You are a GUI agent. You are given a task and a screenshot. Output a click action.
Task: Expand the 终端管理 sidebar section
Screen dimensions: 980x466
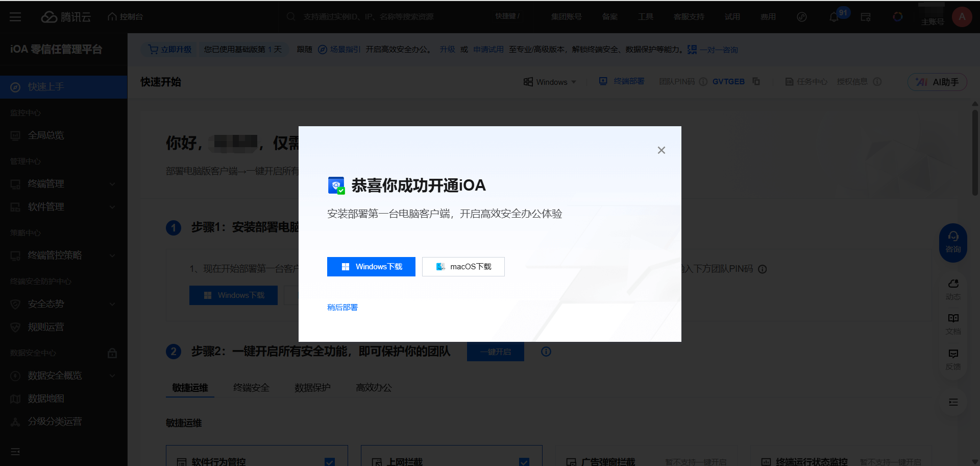[64, 184]
